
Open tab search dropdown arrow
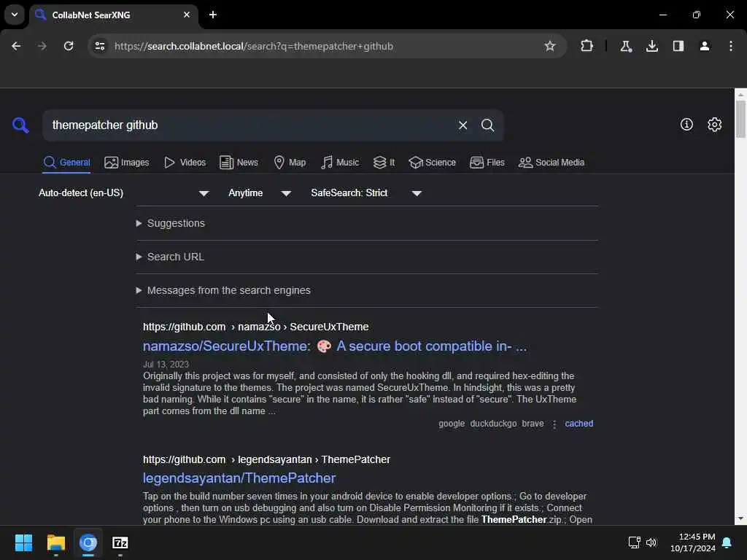tap(15, 15)
